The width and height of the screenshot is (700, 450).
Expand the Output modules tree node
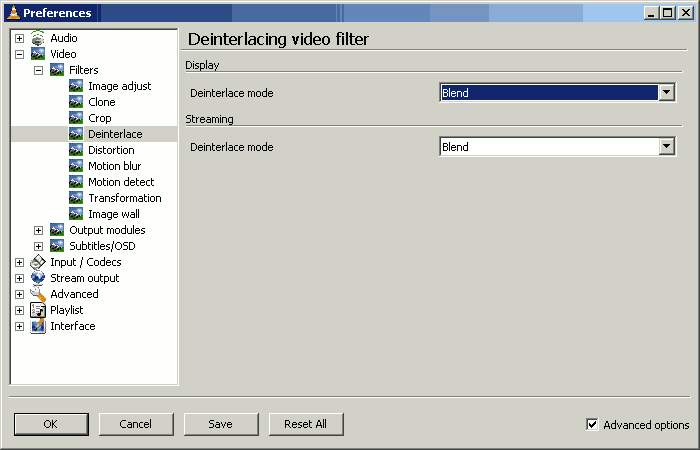[x=38, y=230]
